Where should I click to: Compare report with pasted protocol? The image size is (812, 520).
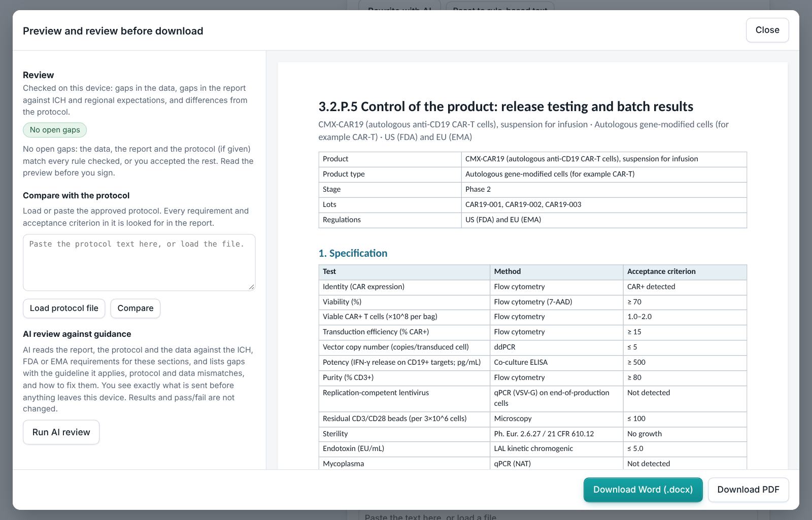pyautogui.click(x=136, y=308)
